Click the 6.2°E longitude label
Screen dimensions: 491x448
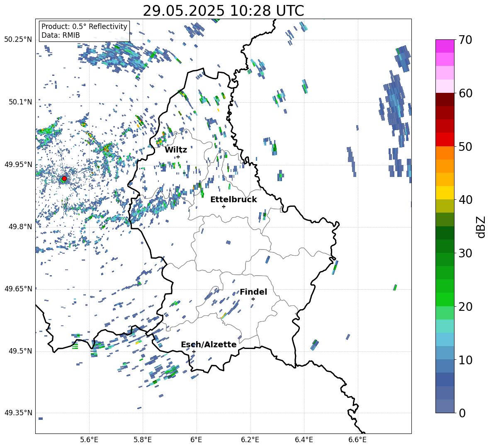tap(250, 440)
